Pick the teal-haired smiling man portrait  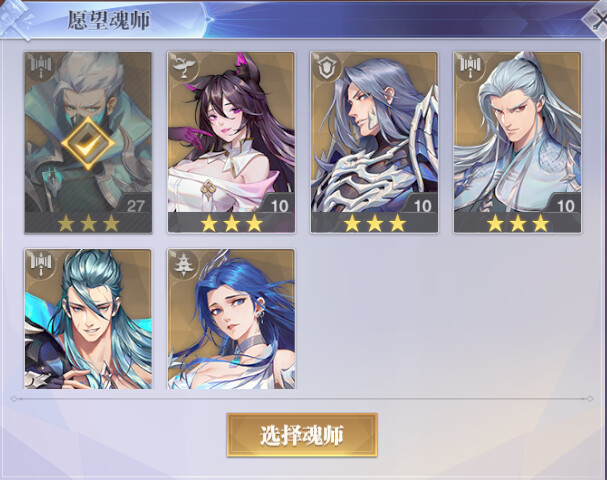[x=88, y=319]
